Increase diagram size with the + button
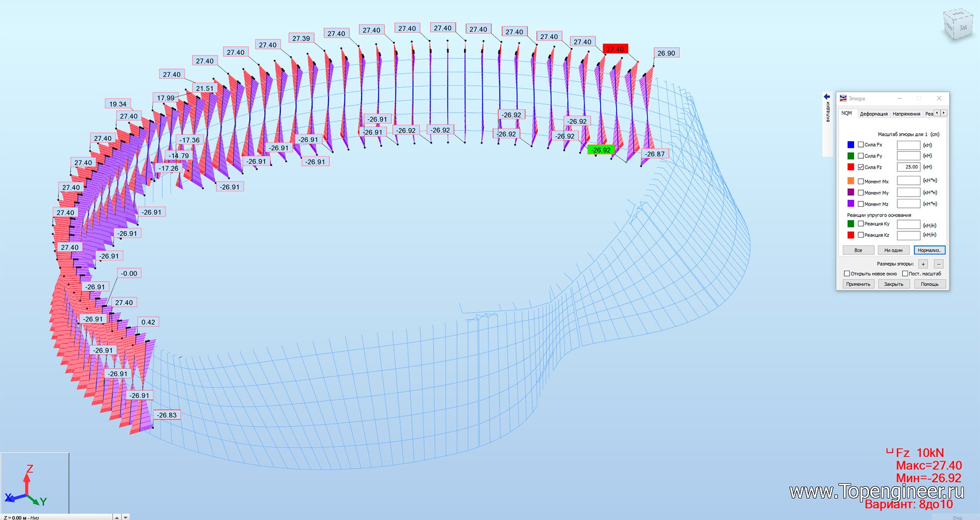 coord(924,264)
